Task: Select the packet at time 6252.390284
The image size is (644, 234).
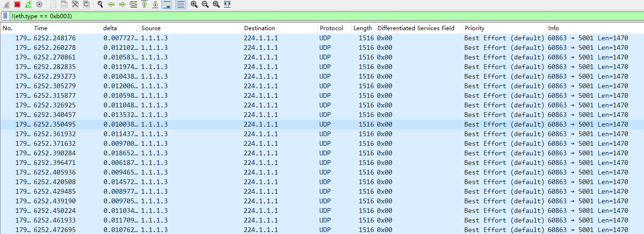Action: [322, 153]
